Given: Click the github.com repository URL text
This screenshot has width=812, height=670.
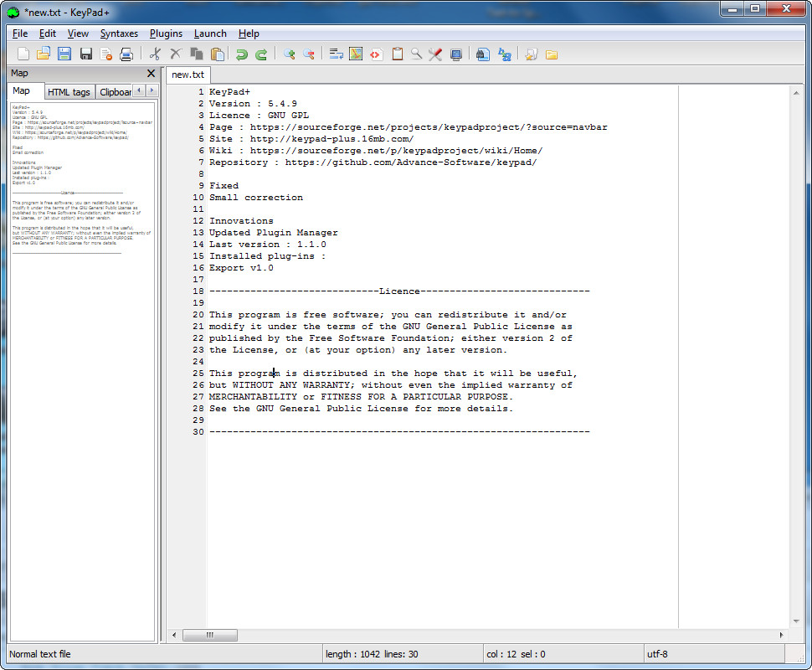Looking at the screenshot, I should pos(411,162).
